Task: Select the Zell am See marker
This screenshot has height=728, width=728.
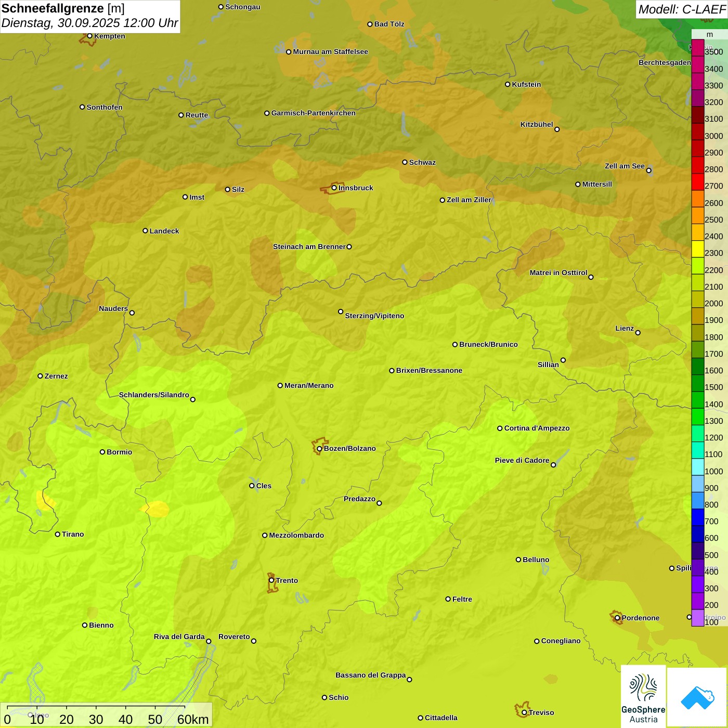Action: 649,170
